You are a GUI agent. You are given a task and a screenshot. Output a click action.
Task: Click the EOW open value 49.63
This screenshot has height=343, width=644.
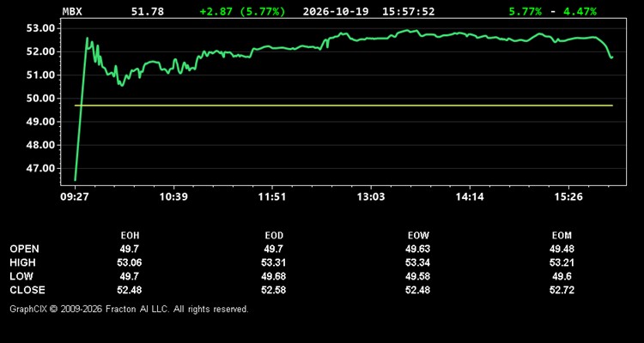[418, 249]
